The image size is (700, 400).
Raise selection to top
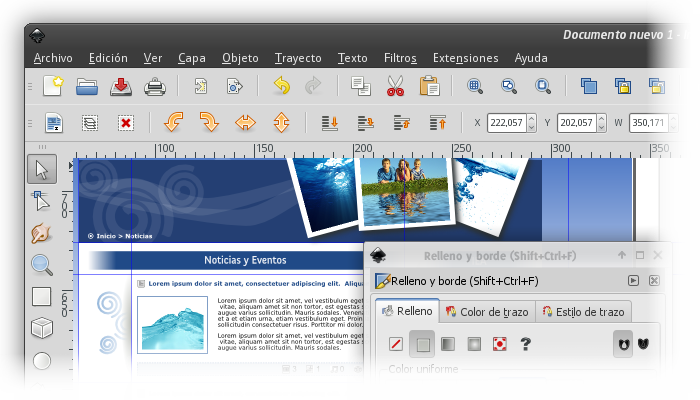tap(438, 123)
